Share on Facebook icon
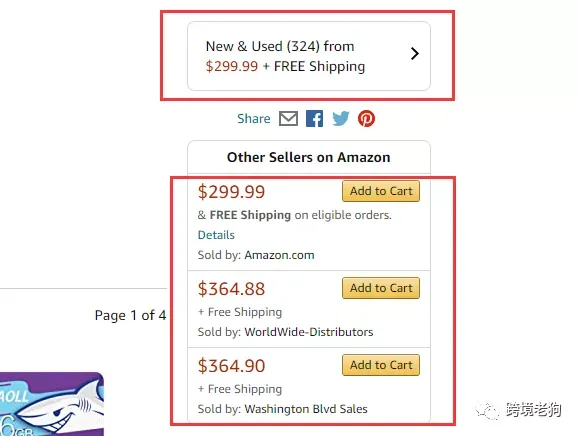This screenshot has height=436, width=580. click(314, 119)
